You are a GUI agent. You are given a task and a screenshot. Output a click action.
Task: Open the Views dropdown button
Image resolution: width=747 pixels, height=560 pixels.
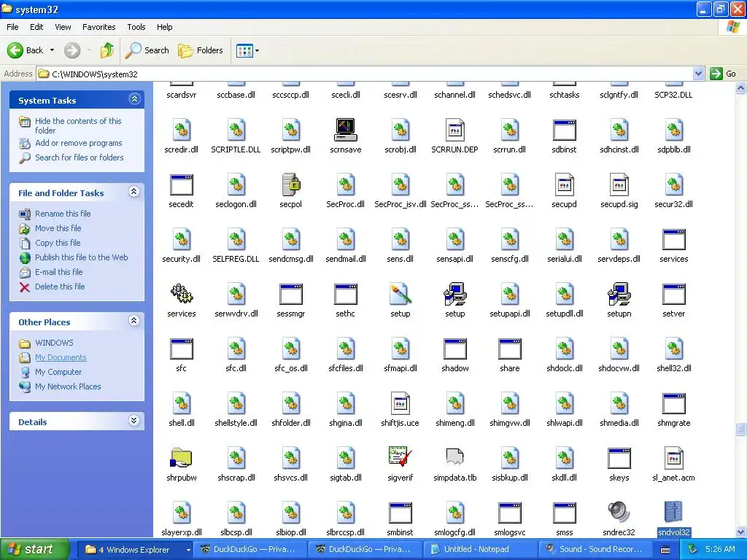pos(248,50)
